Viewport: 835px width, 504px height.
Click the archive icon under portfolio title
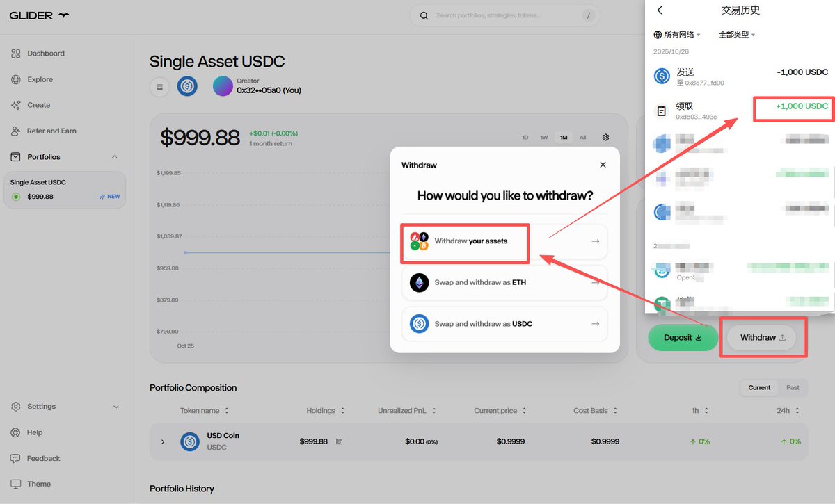pos(159,87)
